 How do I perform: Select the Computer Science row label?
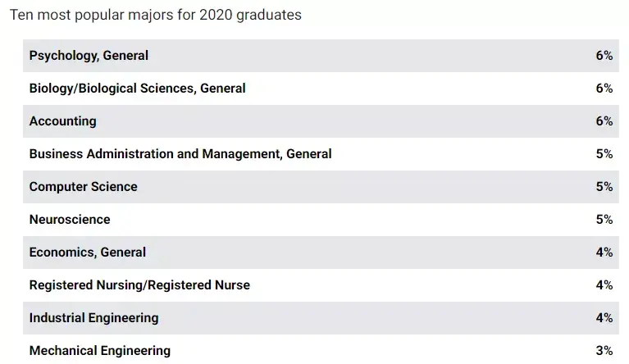(x=83, y=187)
